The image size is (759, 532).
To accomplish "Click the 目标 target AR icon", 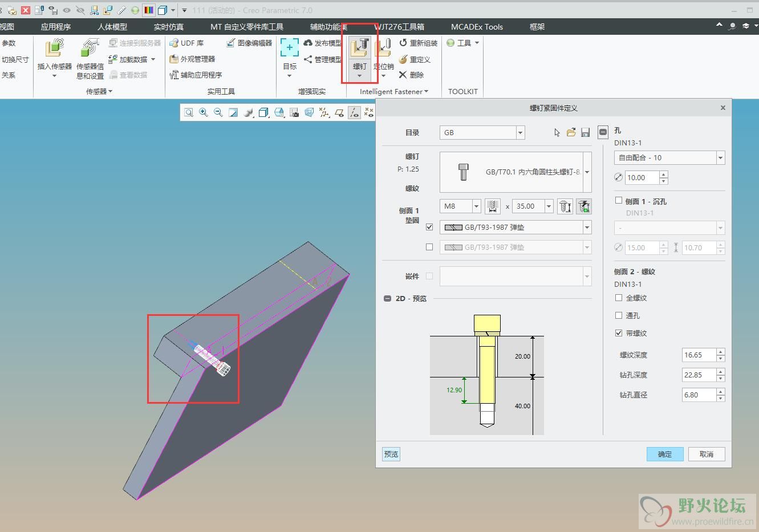I will [289, 48].
